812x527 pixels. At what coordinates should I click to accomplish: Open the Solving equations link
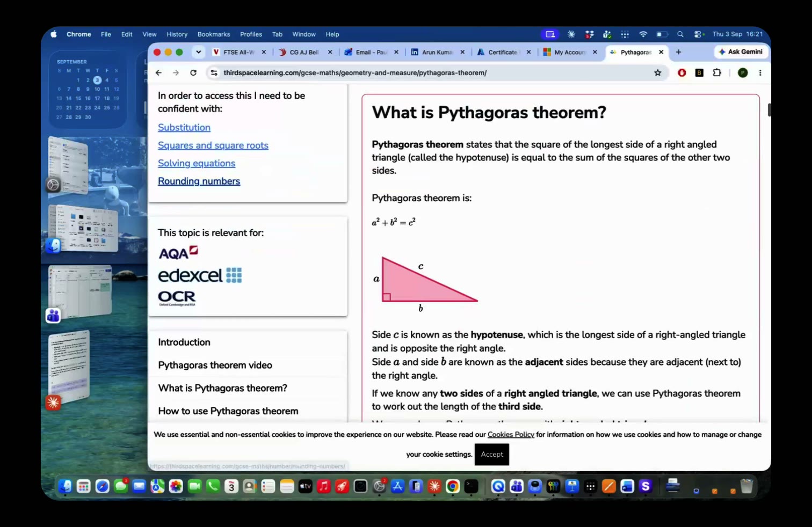[197, 163]
